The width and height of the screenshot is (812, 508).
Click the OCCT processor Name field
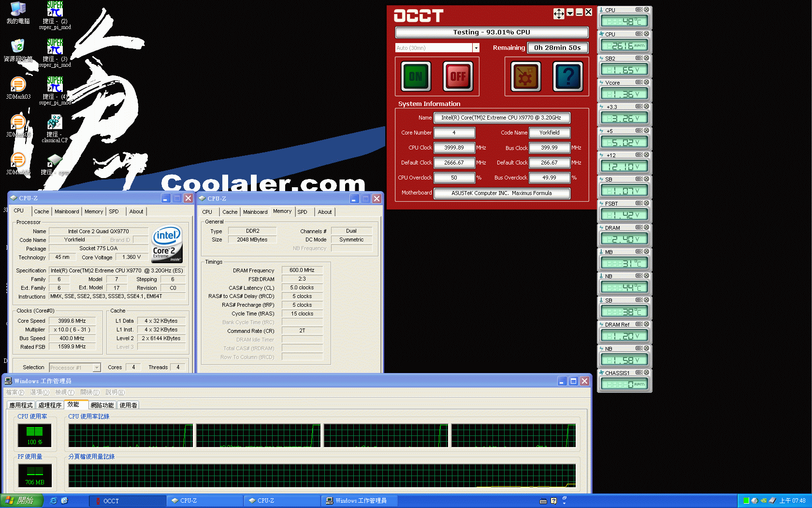click(x=502, y=118)
